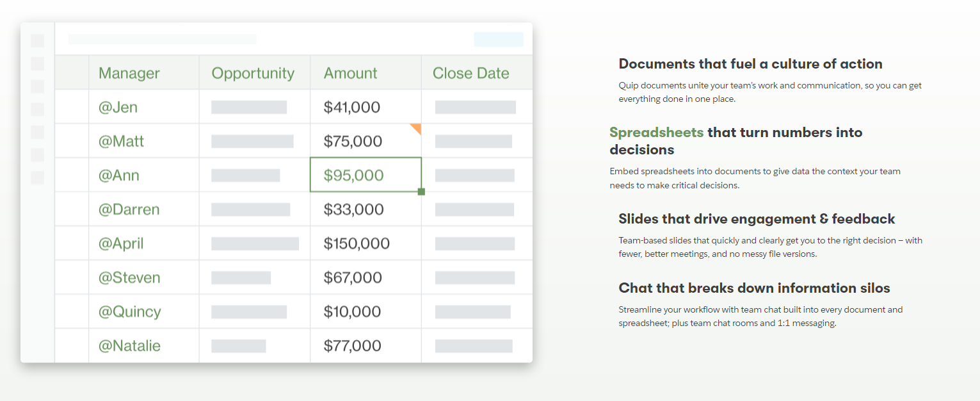This screenshot has height=401, width=980.
Task: Click the top square in the left sidebar
Action: (38, 41)
